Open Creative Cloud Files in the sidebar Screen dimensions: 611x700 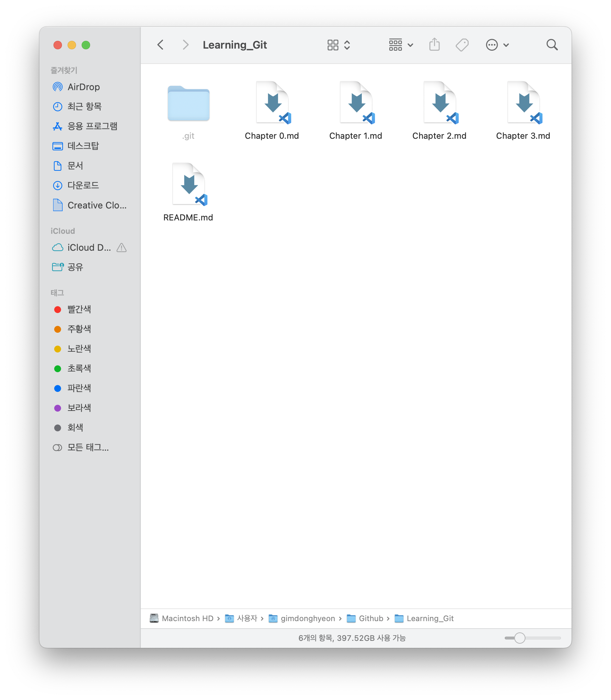[x=90, y=205]
